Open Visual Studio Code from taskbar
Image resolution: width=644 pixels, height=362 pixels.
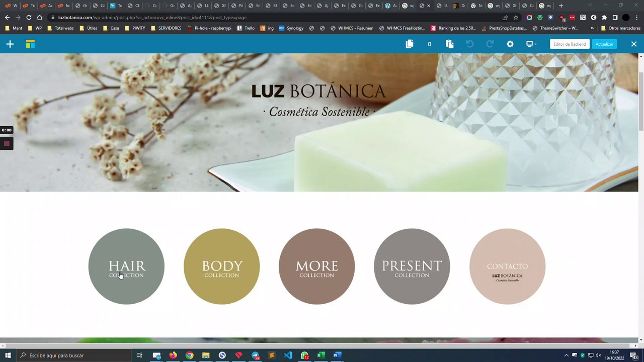tap(288, 355)
